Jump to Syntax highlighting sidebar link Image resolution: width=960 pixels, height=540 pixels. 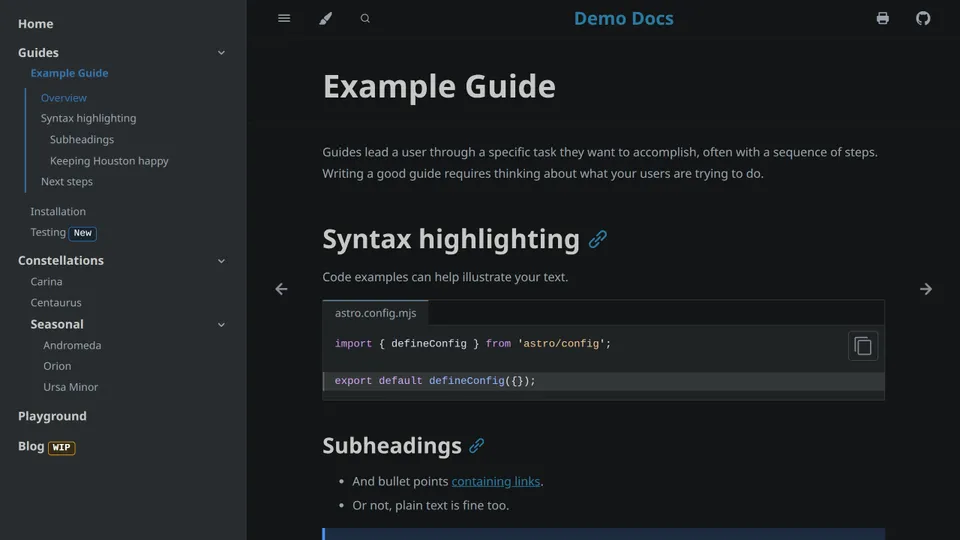pos(89,118)
